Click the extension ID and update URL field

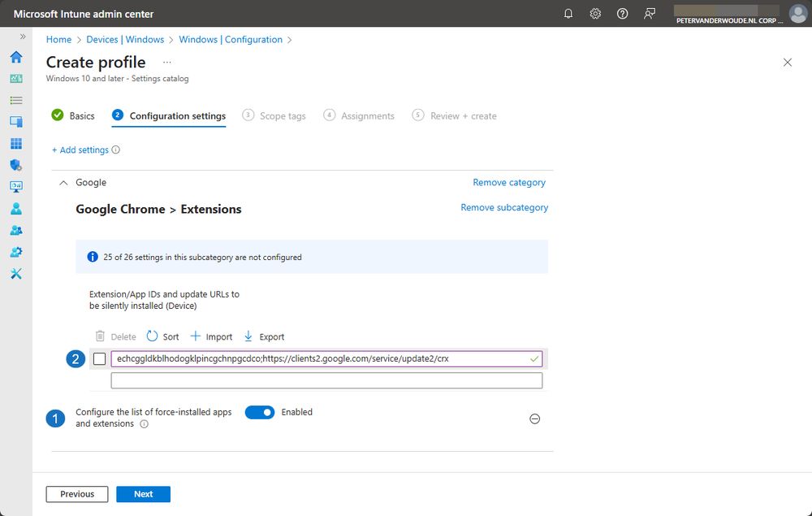pyautogui.click(x=326, y=358)
